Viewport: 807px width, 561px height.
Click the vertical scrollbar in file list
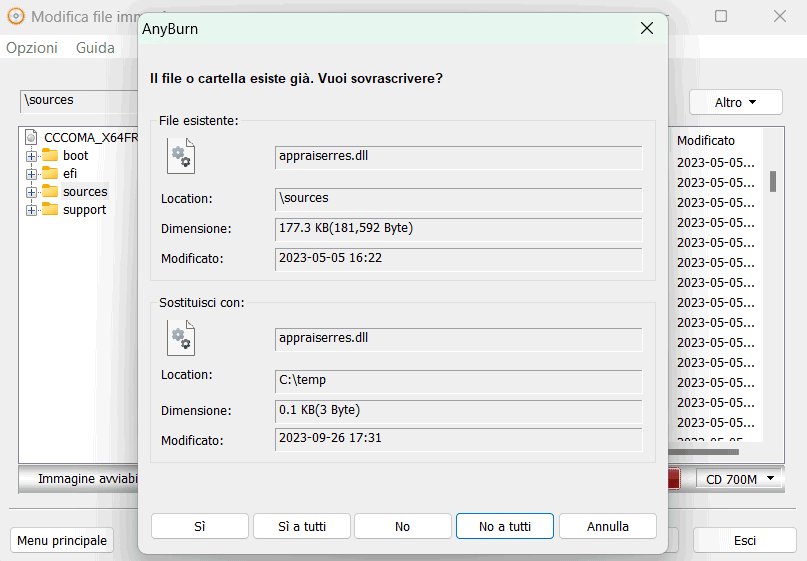773,181
